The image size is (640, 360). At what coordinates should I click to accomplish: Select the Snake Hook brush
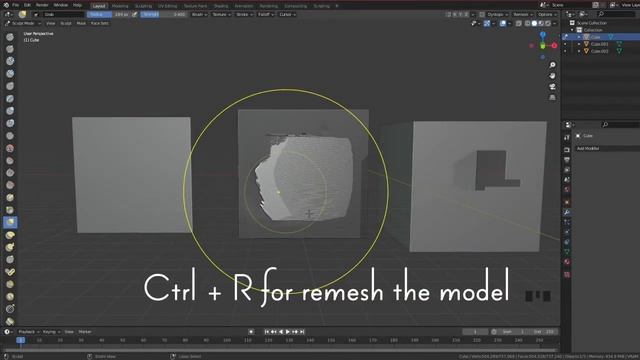click(x=10, y=247)
